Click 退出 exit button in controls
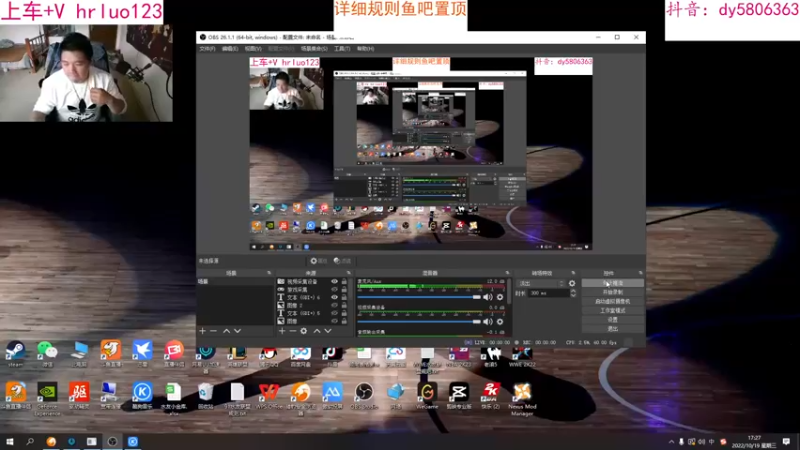Image resolution: width=800 pixels, height=450 pixels. (612, 329)
